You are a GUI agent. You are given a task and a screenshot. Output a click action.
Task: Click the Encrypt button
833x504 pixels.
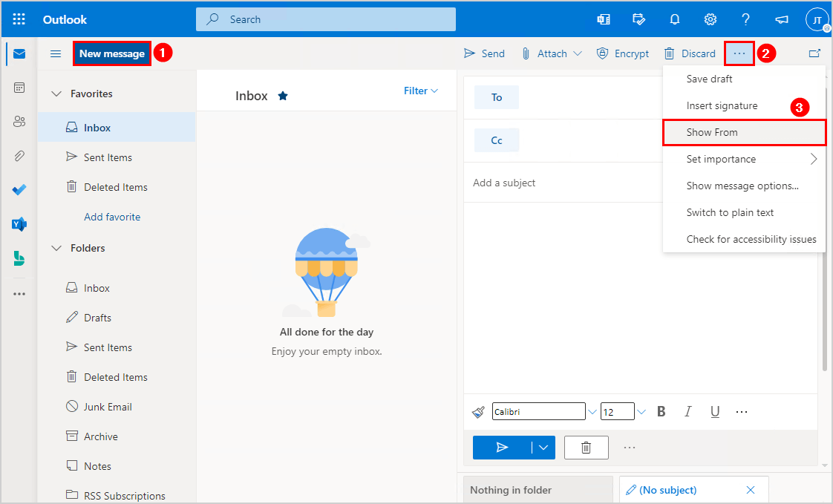[x=623, y=53]
